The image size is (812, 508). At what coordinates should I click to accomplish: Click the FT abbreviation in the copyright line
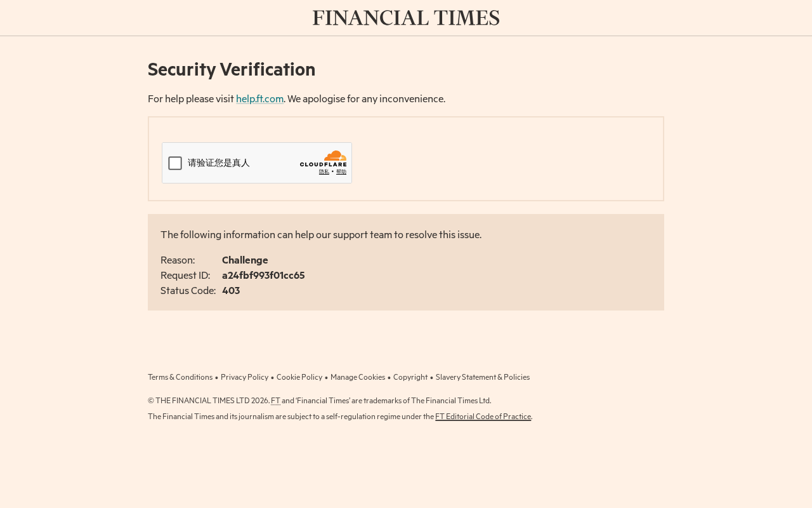click(275, 401)
